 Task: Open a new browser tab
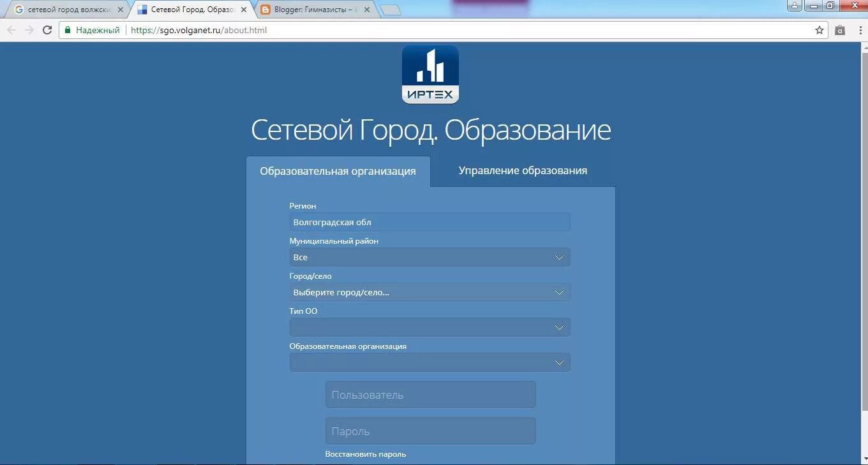[x=390, y=10]
